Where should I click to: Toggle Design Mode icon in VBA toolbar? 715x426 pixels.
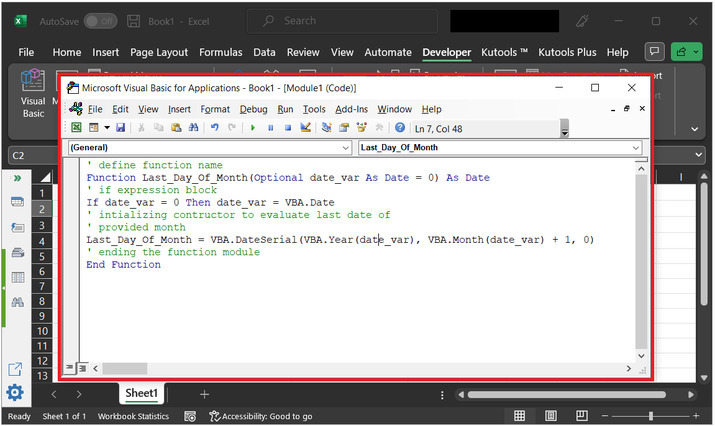[306, 128]
